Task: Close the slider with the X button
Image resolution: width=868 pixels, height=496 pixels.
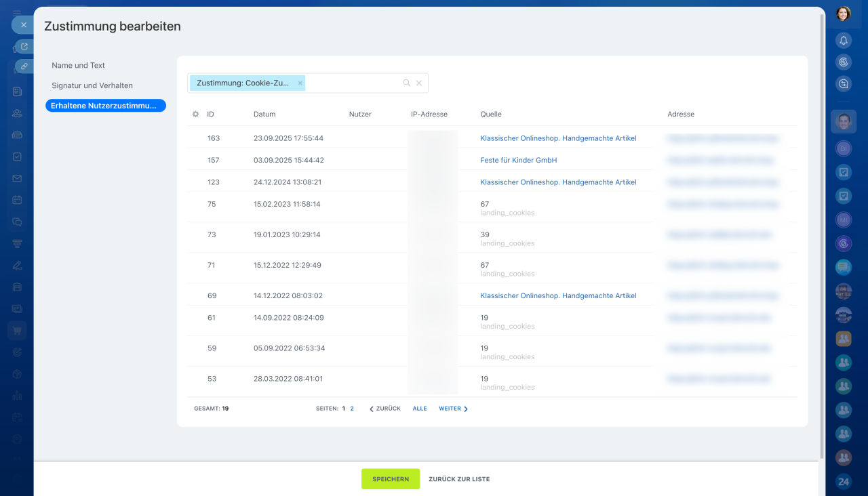Action: coord(23,25)
